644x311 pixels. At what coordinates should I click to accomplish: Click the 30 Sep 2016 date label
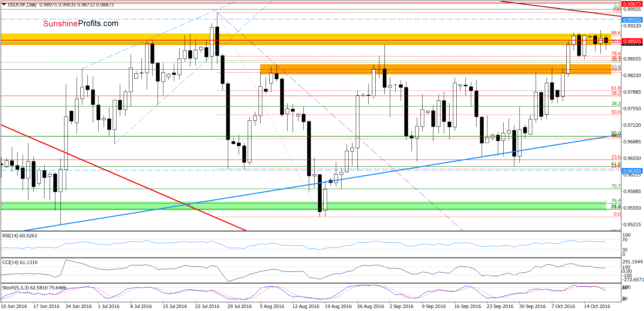point(533,306)
